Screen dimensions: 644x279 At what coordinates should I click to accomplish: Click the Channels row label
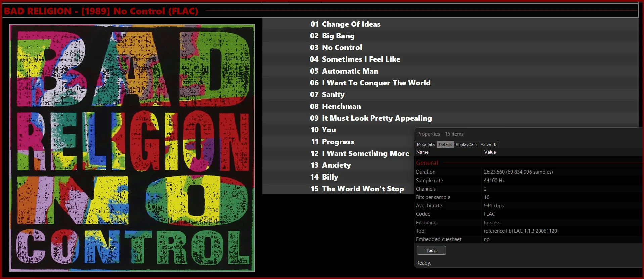tap(426, 189)
